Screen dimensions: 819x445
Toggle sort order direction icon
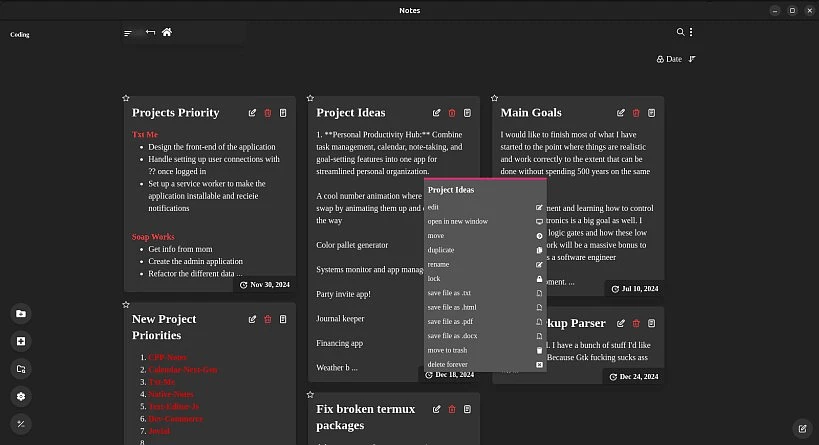point(692,59)
